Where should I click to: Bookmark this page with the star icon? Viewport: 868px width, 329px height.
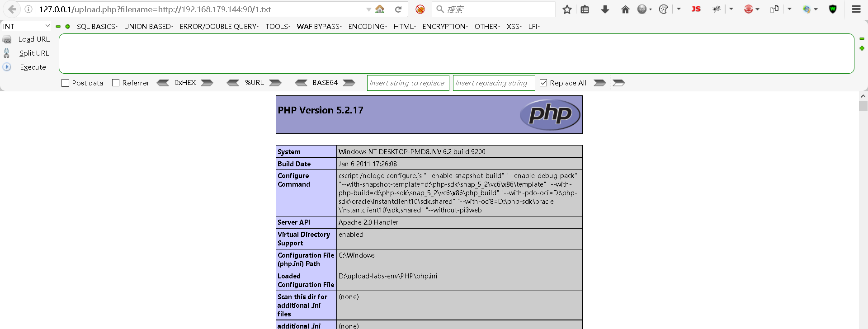pyautogui.click(x=567, y=9)
